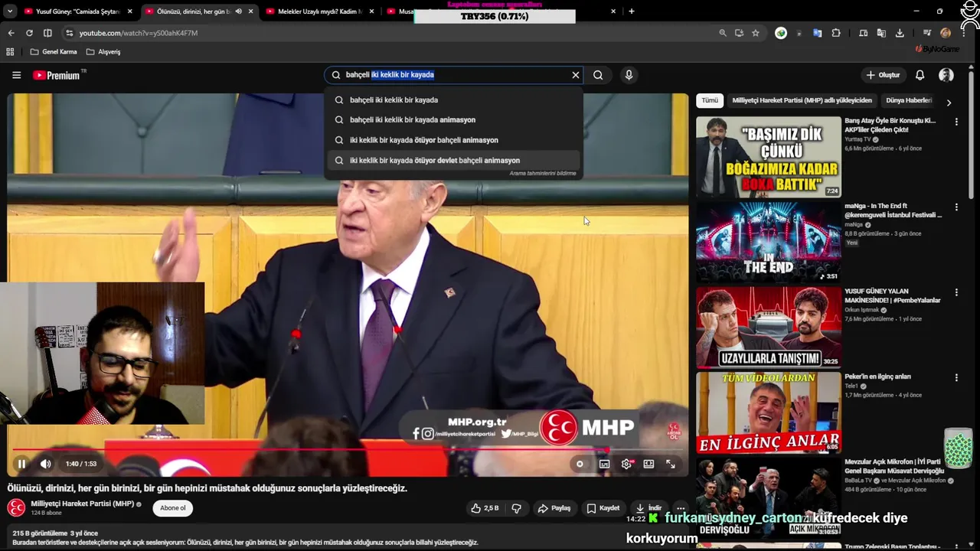Click the browser address bar URL
This screenshot has width=980, height=551.
(138, 33)
